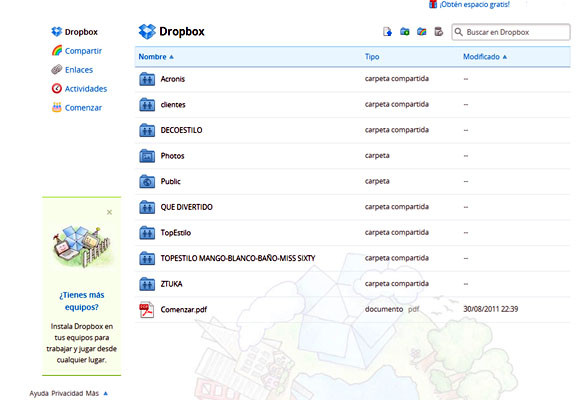Open TOPESTILO MANGO-BLANCO-BAÑO-MISS SIXTY folder name
The image size is (580, 400).
coord(238,258)
